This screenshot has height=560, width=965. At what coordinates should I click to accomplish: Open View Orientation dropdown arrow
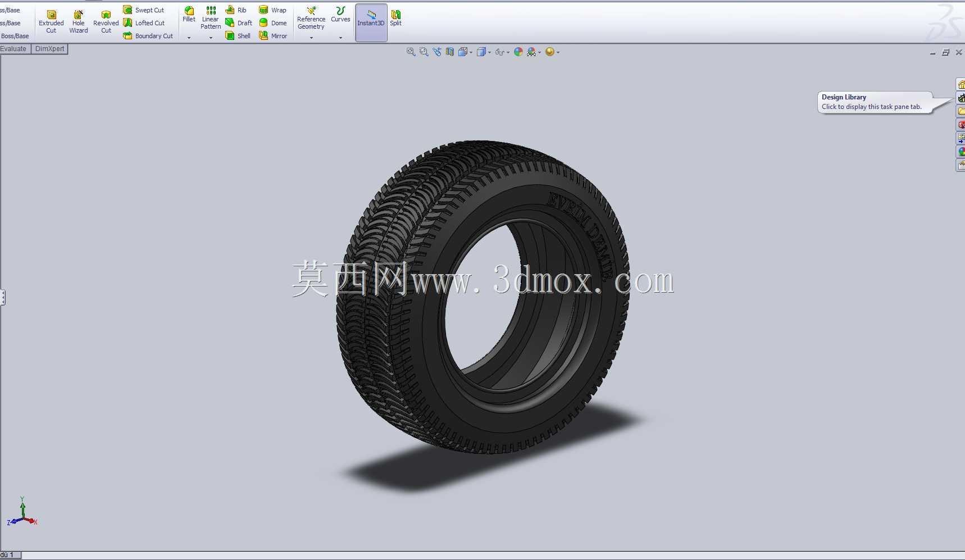[x=471, y=52]
